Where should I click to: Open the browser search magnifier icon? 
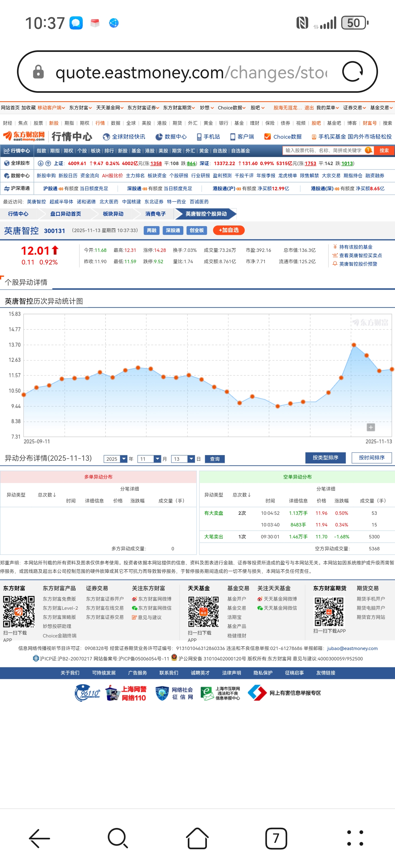[118, 838]
